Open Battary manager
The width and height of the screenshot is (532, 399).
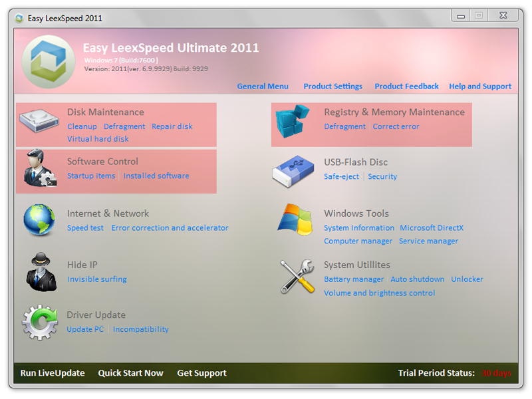[x=354, y=279]
